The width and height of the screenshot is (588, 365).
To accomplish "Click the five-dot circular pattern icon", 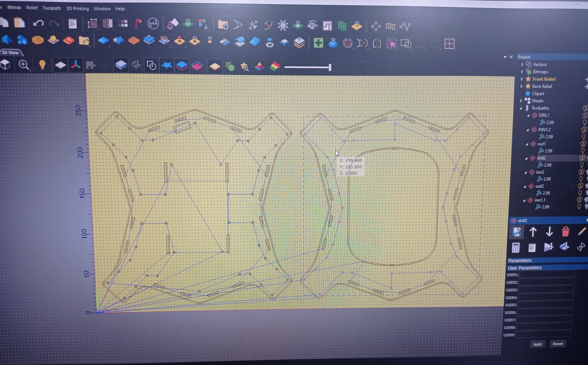I will pyautogui.click(x=376, y=26).
